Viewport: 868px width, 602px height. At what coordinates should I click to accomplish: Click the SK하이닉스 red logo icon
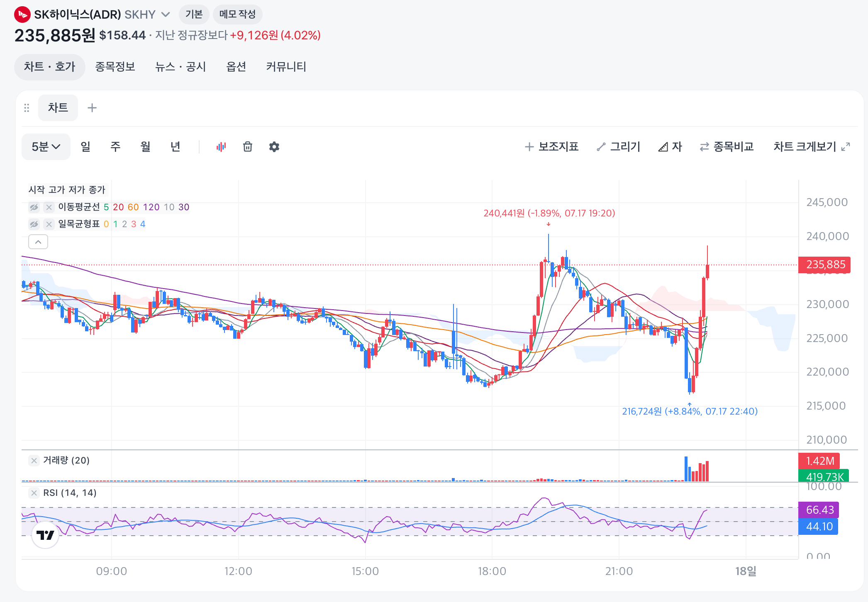[22, 15]
